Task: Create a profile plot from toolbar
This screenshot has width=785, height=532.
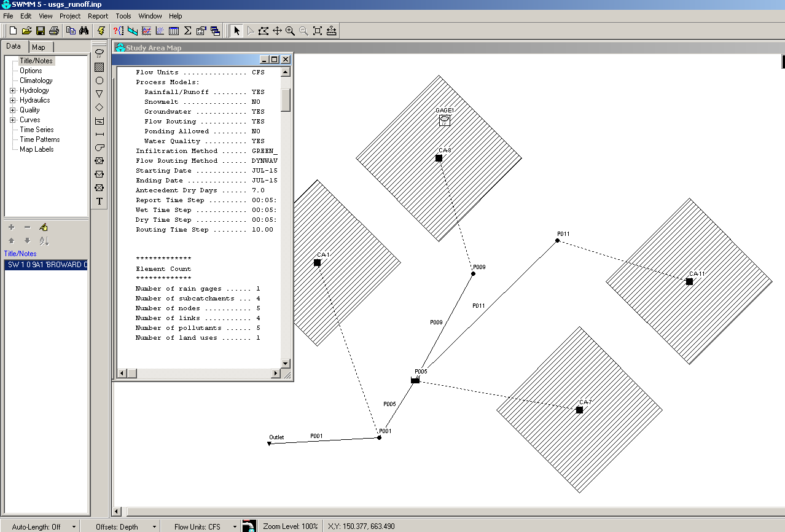Action: (133, 31)
